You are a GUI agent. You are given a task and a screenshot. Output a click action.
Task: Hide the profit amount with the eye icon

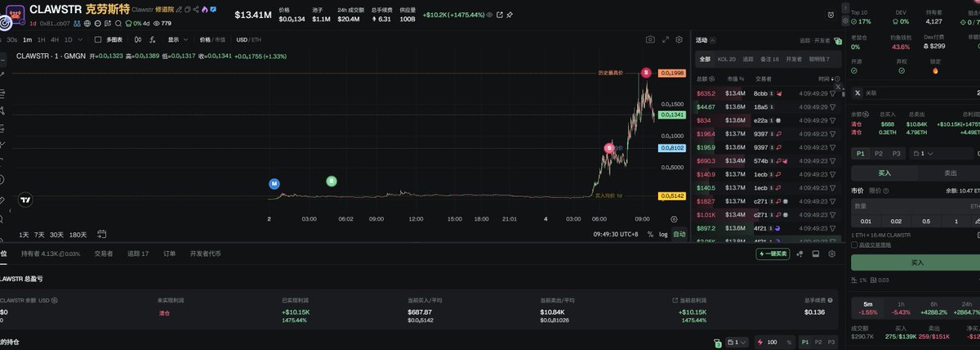point(488,15)
